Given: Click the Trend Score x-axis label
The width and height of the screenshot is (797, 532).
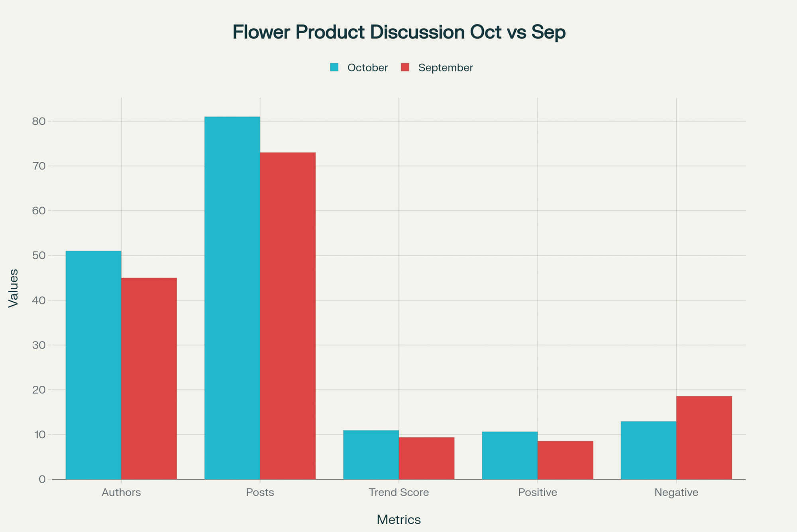Looking at the screenshot, I should click(399, 493).
